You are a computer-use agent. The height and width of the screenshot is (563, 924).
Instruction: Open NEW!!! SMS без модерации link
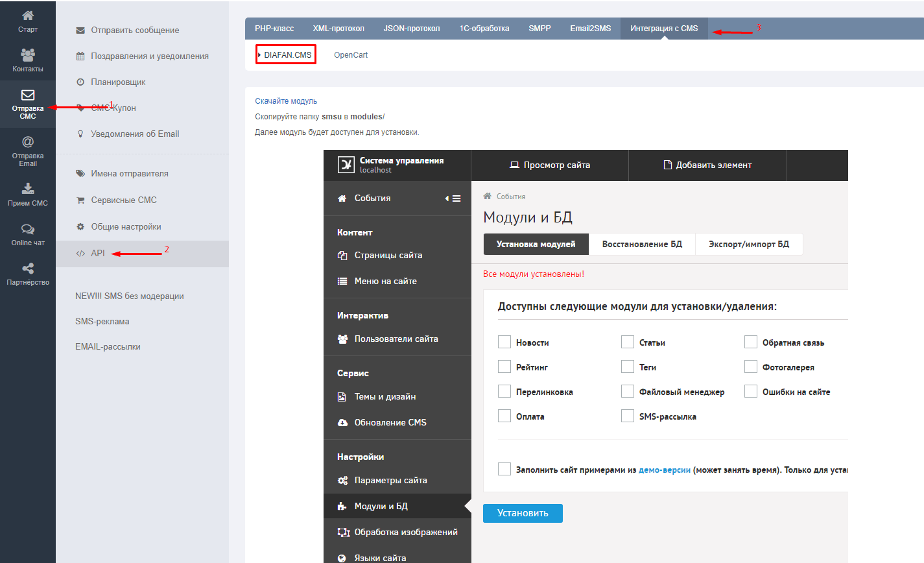tap(130, 296)
